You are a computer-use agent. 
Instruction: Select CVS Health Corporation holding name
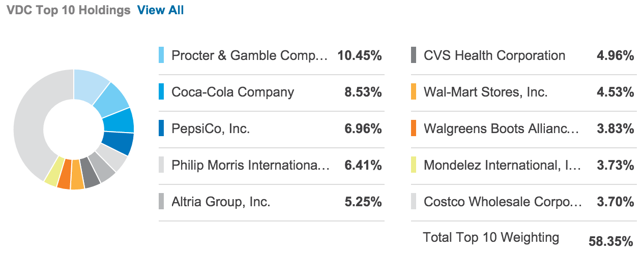click(x=494, y=55)
